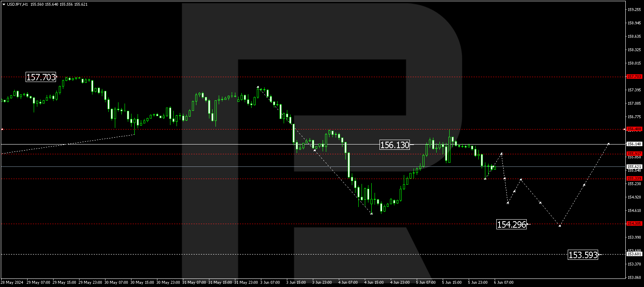644x287 pixels.
Task: Click the 4 Jun 15:00 time axis label
Action: tap(374, 283)
